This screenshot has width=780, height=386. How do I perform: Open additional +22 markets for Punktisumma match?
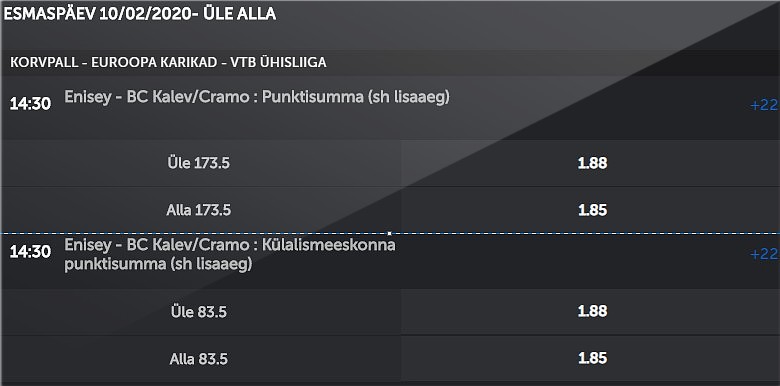coord(765,105)
